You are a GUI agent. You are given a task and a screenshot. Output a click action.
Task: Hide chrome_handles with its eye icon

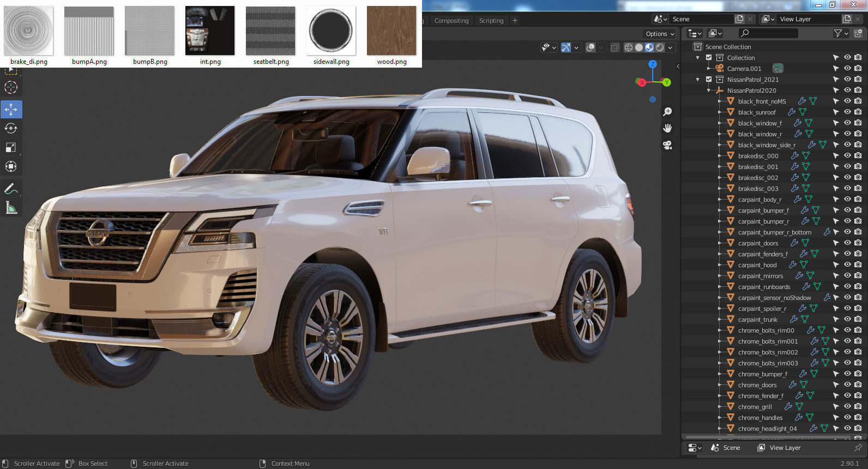click(847, 417)
